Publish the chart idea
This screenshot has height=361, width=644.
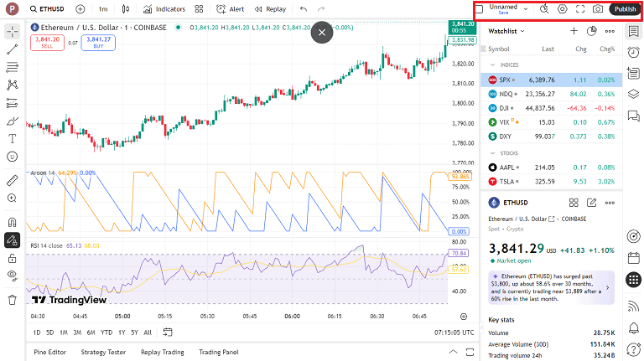625,9
